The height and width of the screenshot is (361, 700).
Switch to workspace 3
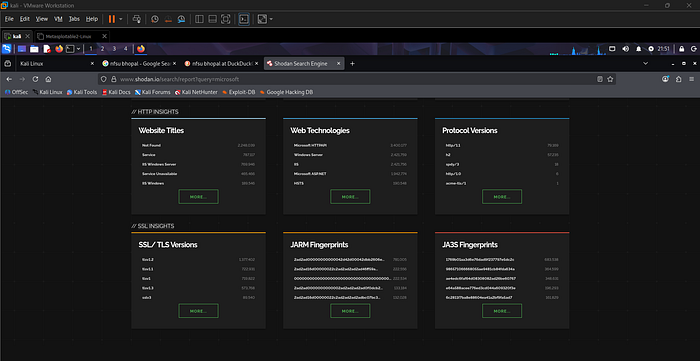pyautogui.click(x=114, y=49)
